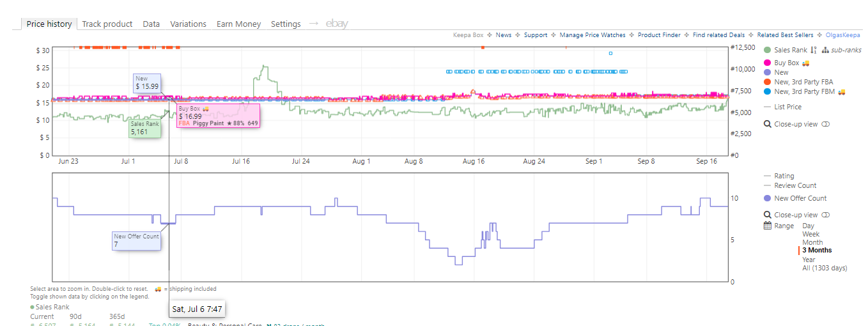Click the Sep 1 date on price chart axis

(594, 162)
